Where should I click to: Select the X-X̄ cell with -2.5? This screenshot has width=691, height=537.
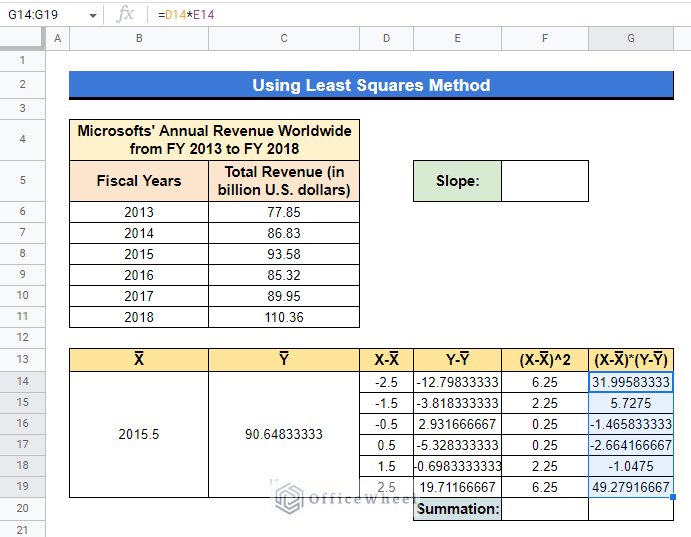pos(386,382)
